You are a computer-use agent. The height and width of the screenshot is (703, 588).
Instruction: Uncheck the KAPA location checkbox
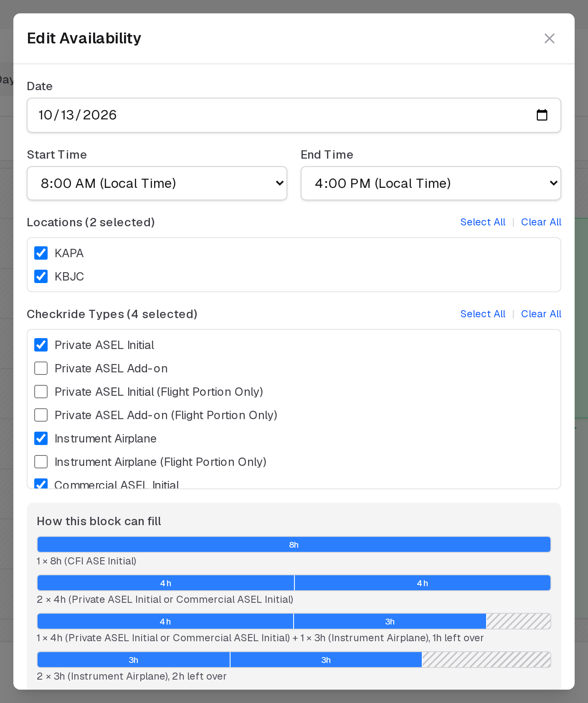(x=41, y=253)
